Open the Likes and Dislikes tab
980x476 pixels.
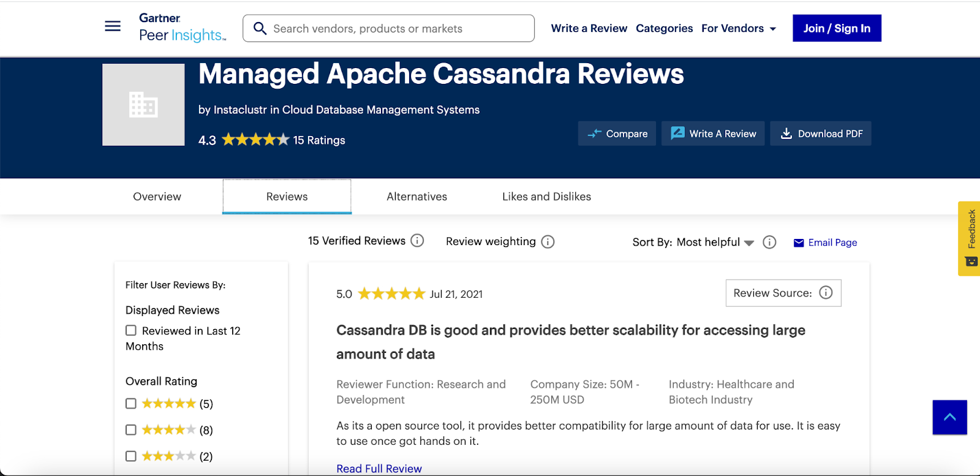tap(546, 197)
